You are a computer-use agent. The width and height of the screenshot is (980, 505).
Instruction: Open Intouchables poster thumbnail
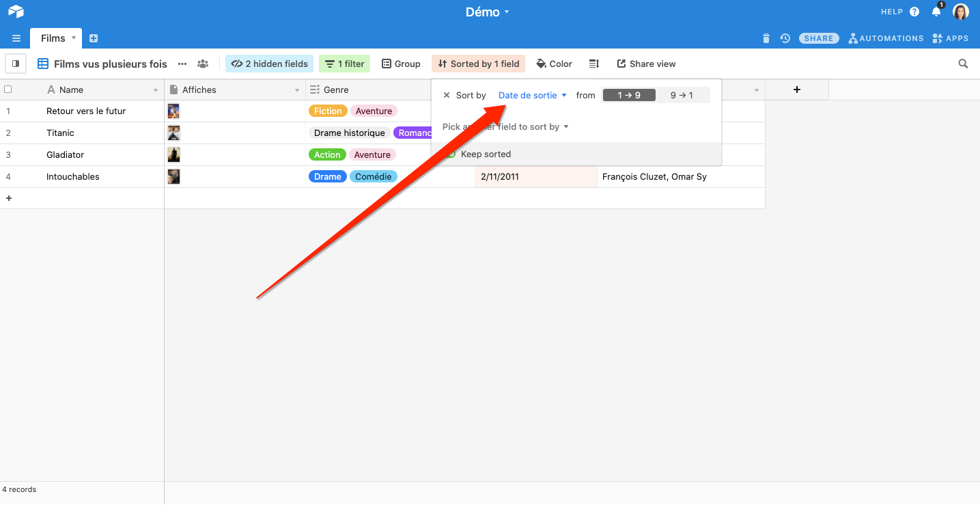coord(173,176)
